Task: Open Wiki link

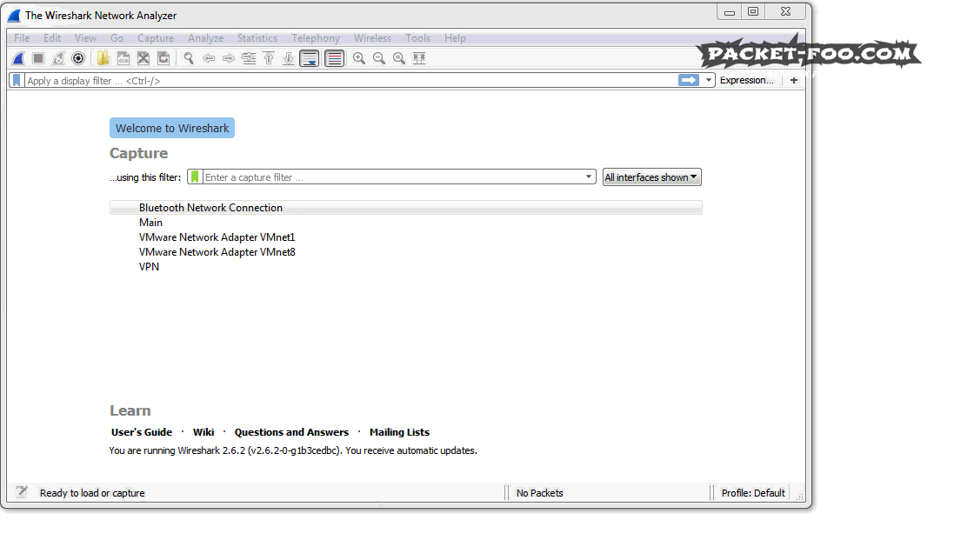Action: pos(203,432)
